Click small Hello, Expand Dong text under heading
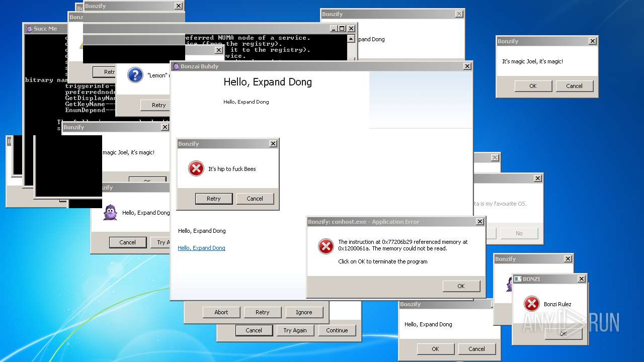The width and height of the screenshot is (644, 362). click(x=246, y=102)
